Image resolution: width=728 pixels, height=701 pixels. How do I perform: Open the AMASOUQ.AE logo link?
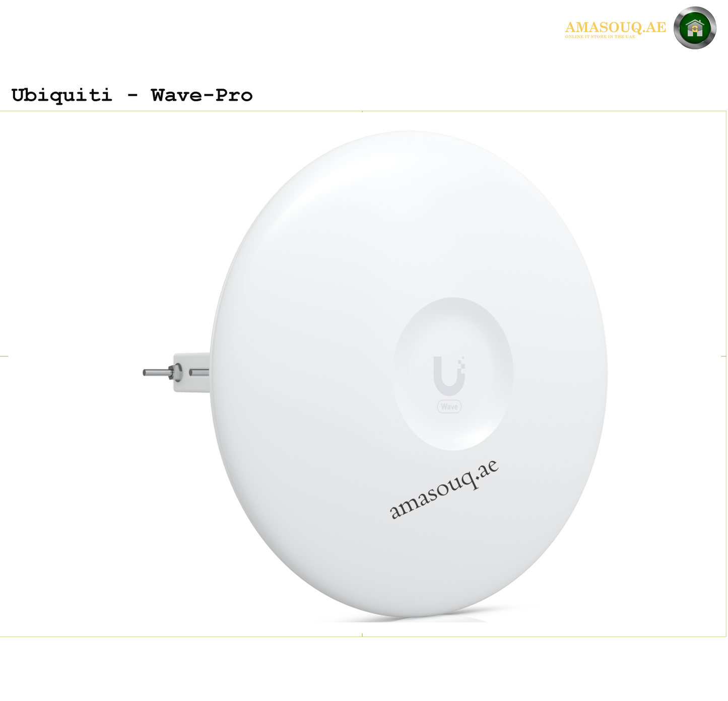pos(615,27)
